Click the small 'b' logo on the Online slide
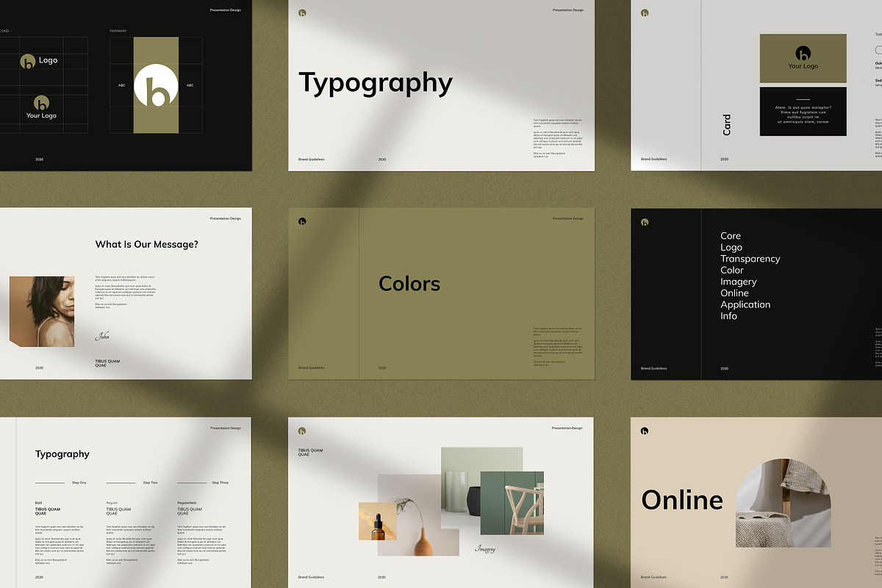 click(645, 431)
